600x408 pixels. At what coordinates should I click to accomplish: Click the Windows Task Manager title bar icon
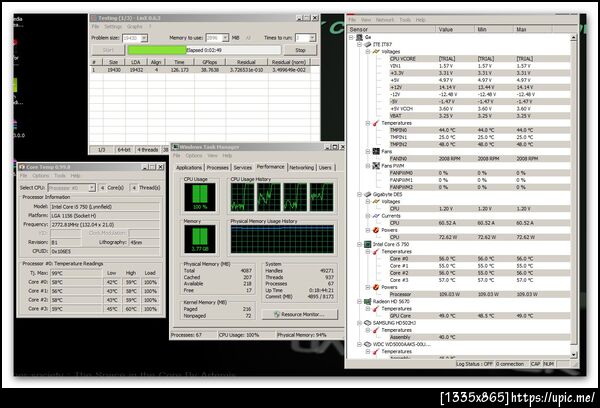[x=175, y=147]
